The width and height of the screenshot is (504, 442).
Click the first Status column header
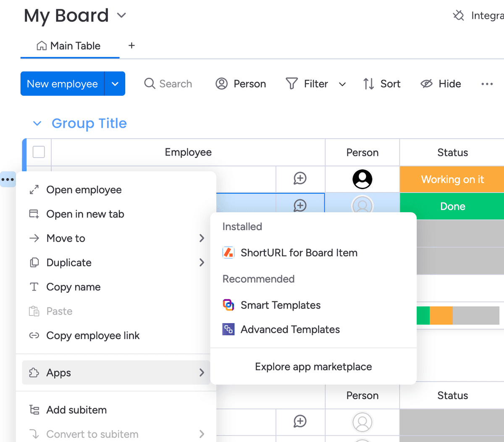(x=452, y=153)
